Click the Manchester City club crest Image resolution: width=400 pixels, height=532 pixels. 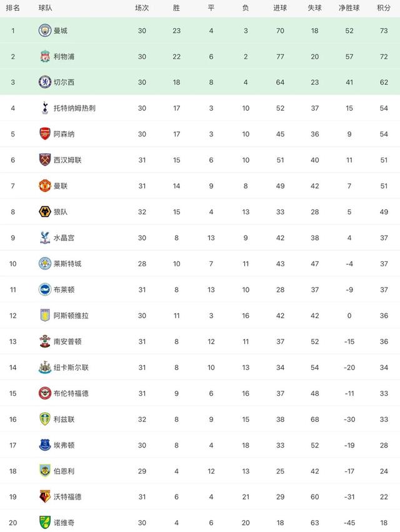click(x=45, y=31)
